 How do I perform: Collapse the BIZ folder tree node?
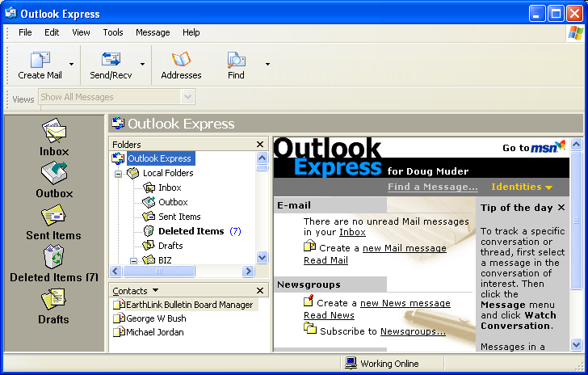(133, 260)
